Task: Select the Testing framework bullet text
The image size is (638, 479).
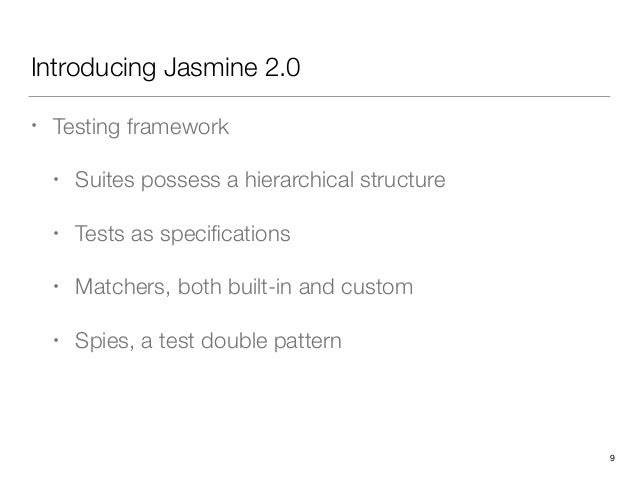Action: click(141, 127)
